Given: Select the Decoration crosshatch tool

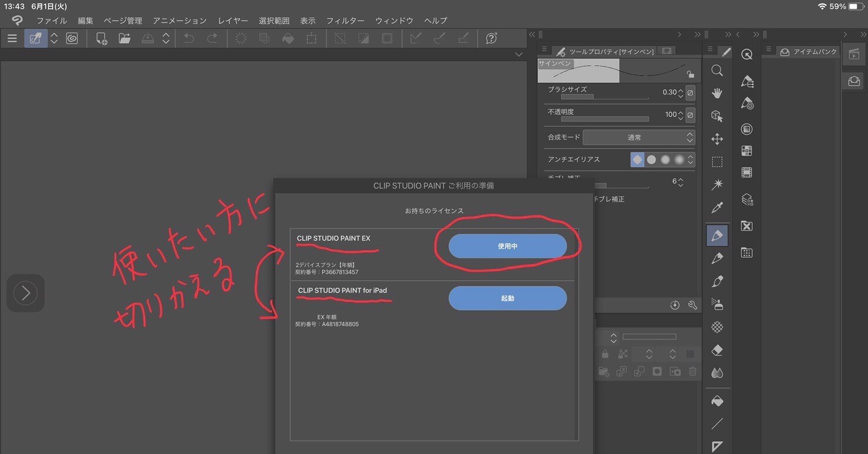Looking at the screenshot, I should (x=716, y=327).
